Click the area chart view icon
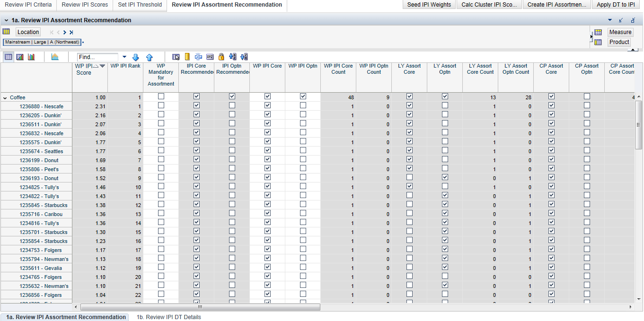The width and height of the screenshot is (644, 321). coord(55,57)
